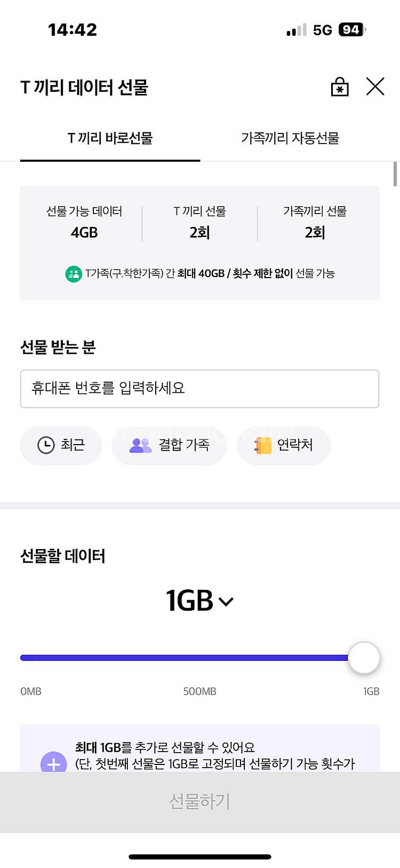Open the gift box icon in header
The height and width of the screenshot is (868, 400).
pyautogui.click(x=340, y=86)
